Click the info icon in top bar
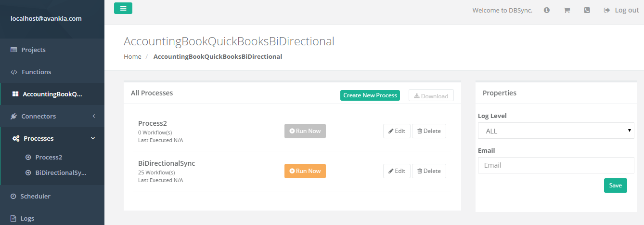 pos(547,10)
